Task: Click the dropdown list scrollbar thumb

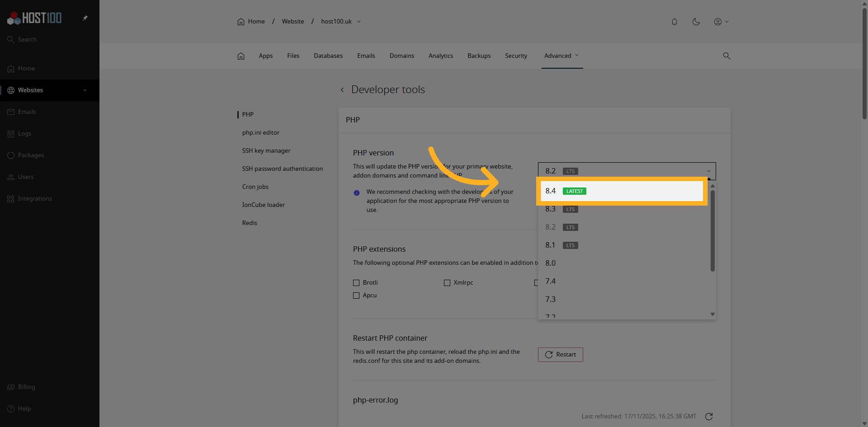Action: [x=712, y=230]
